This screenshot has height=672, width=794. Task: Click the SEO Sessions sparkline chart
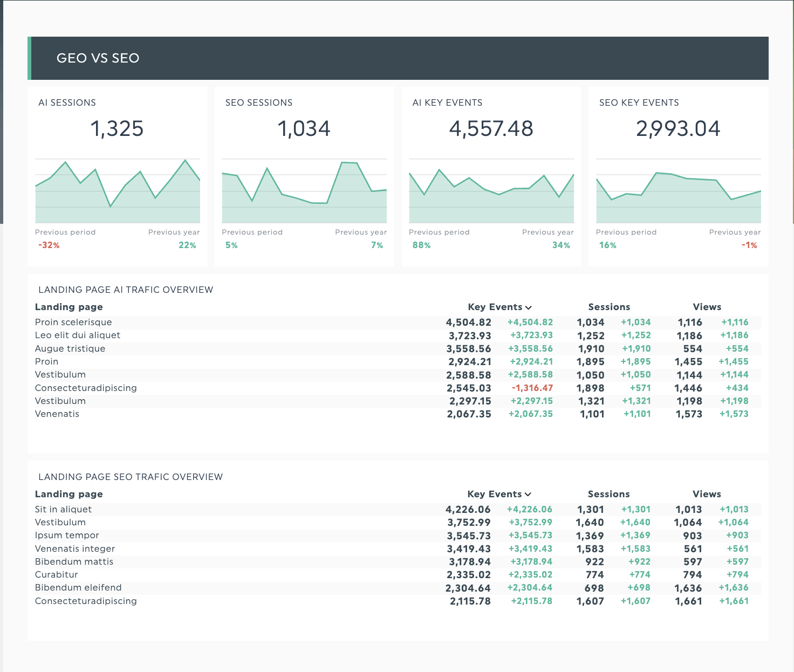point(304,191)
